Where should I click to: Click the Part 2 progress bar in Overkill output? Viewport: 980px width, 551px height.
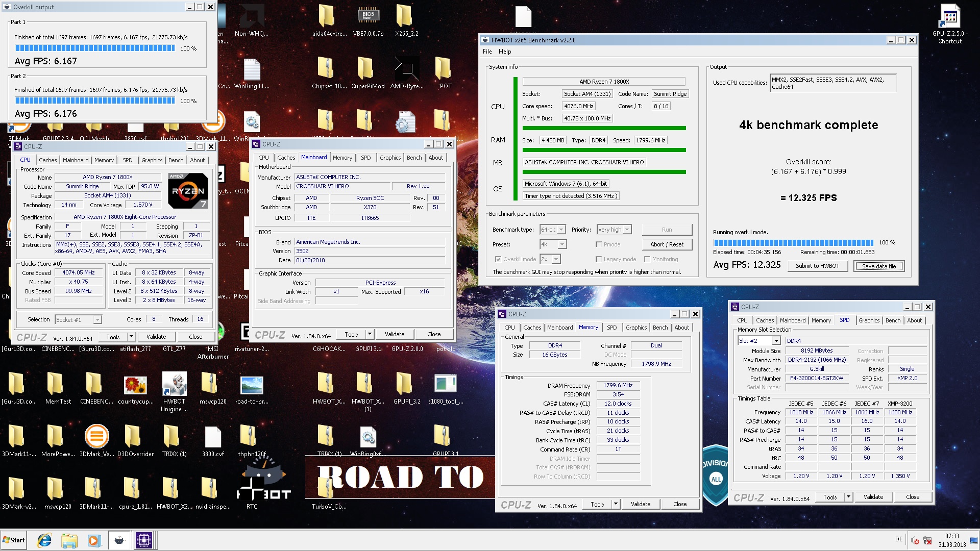pos(95,101)
